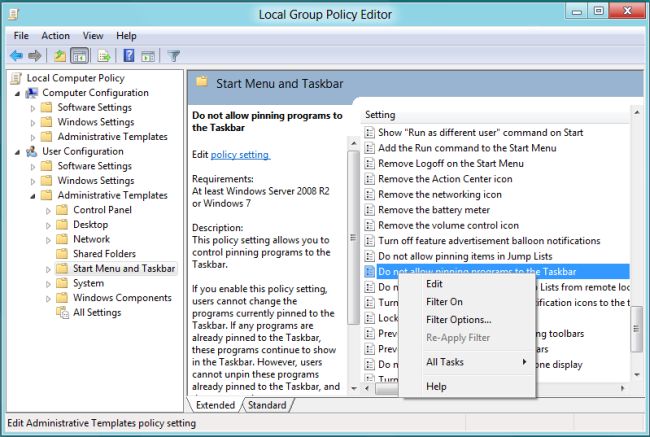Click the policy icon beside Add the Run command
The width and height of the screenshot is (650, 437).
click(369, 148)
